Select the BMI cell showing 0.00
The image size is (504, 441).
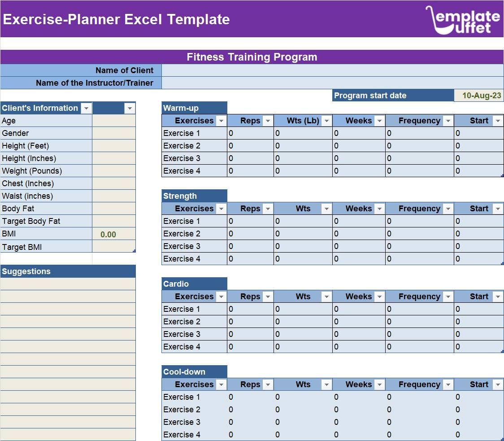point(114,234)
